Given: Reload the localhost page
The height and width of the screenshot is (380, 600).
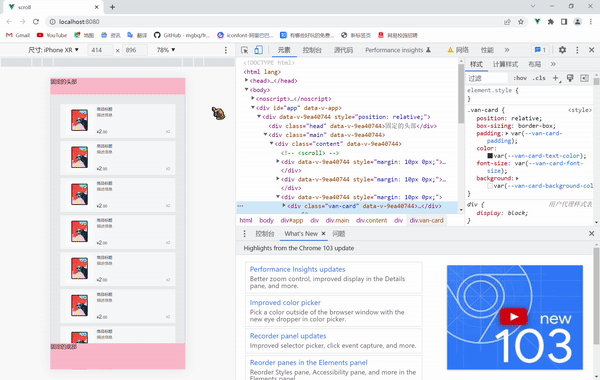Looking at the screenshot, I should pos(36,22).
